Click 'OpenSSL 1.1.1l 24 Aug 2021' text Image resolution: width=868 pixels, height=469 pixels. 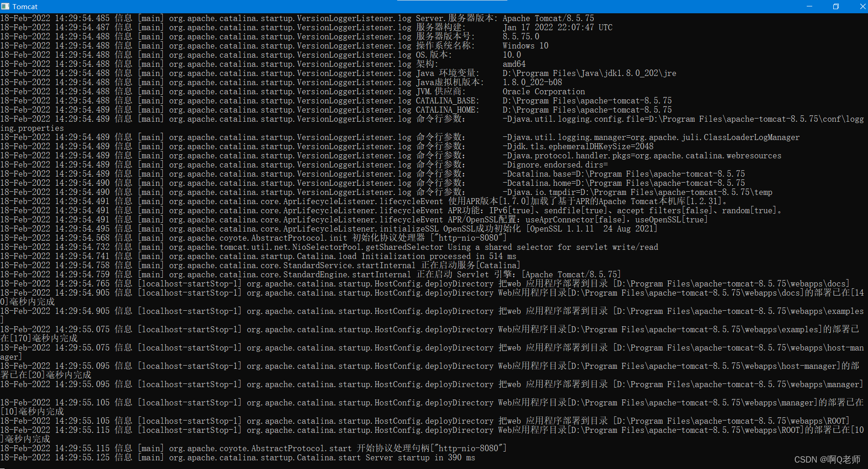pos(592,229)
